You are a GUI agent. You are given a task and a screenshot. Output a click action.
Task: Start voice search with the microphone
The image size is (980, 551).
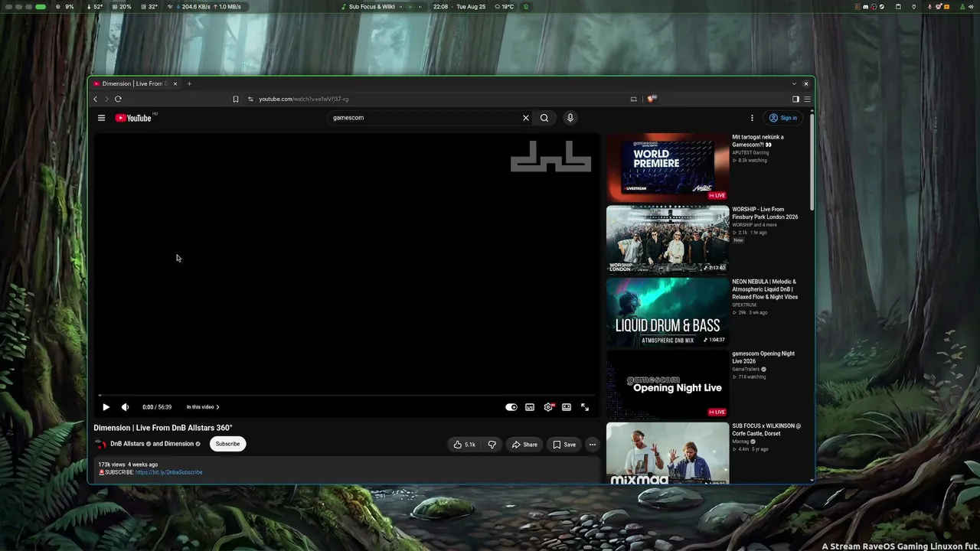pos(570,118)
